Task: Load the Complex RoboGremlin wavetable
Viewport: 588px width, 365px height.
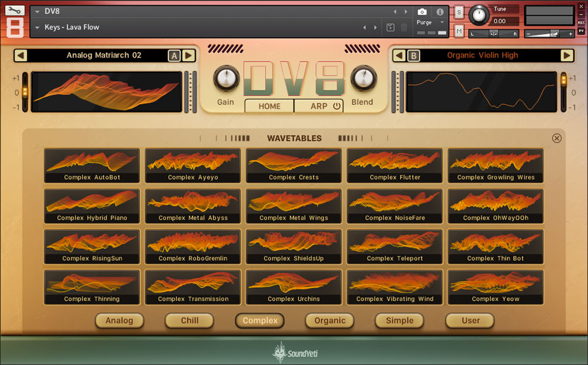Action: click(x=193, y=247)
